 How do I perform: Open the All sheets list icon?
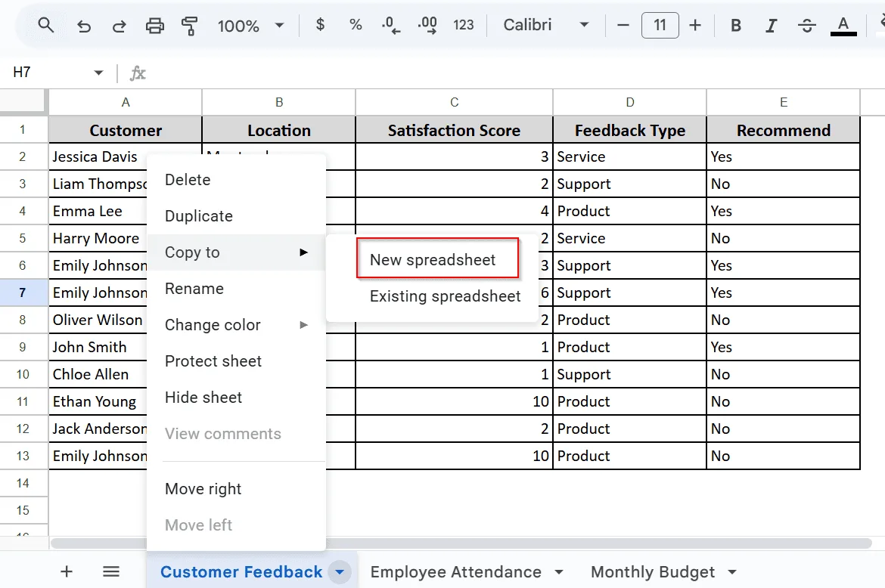point(111,571)
